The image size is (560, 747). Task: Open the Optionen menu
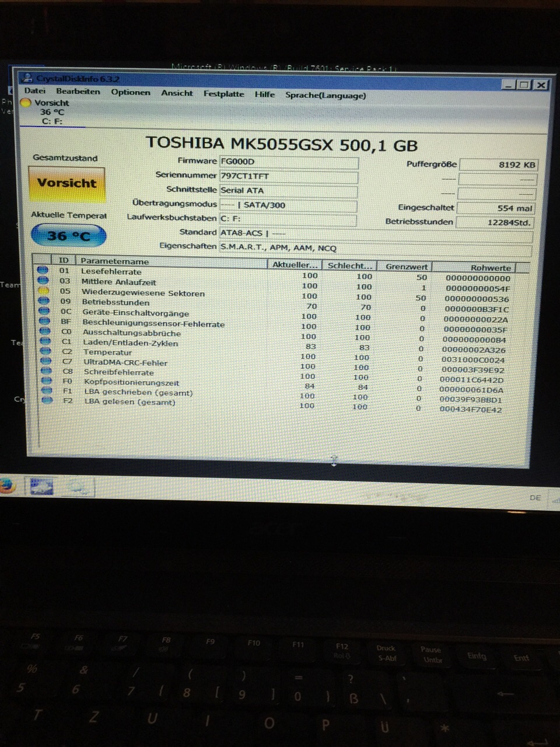coord(131,92)
